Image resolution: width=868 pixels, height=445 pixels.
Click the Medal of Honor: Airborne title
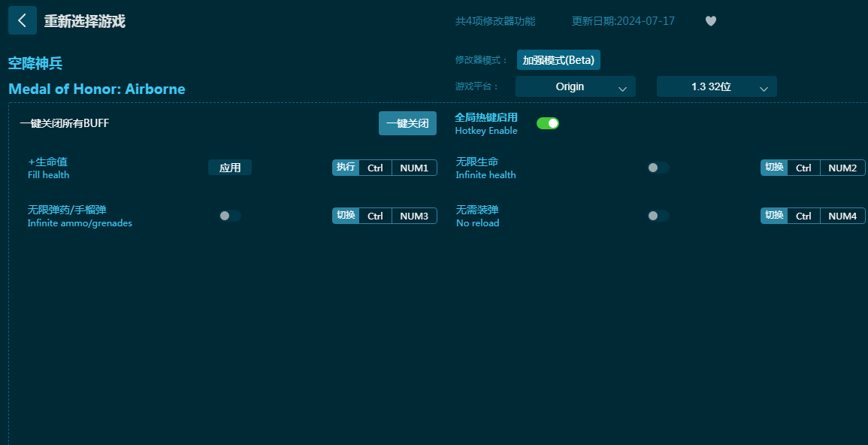(97, 89)
